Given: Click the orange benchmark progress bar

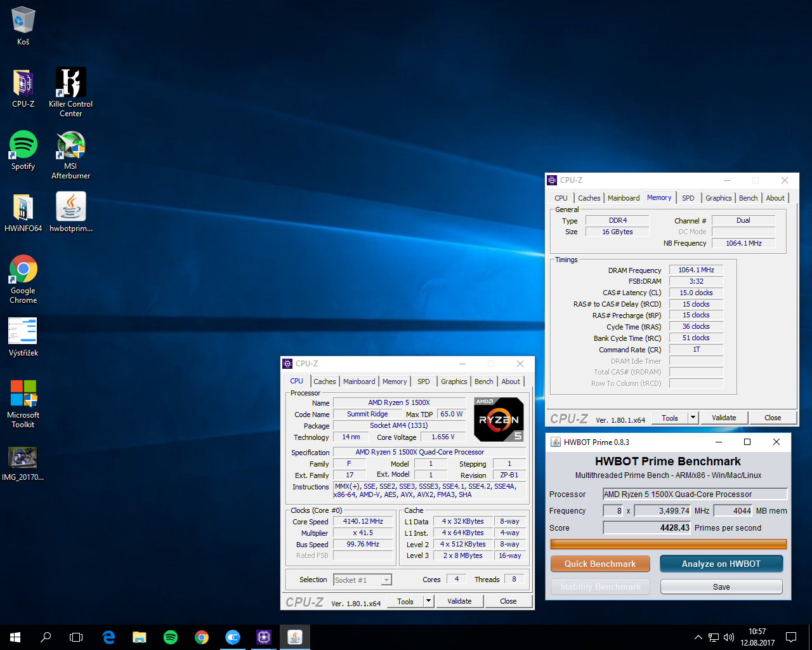Looking at the screenshot, I should tap(669, 544).
